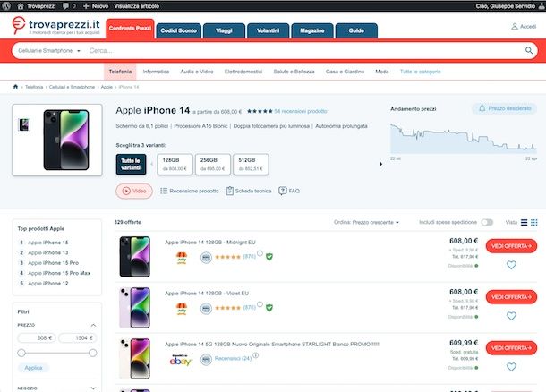546x392 pixels.
Task: Click Visualizza articolo in admin bar
Action: click(136, 6)
